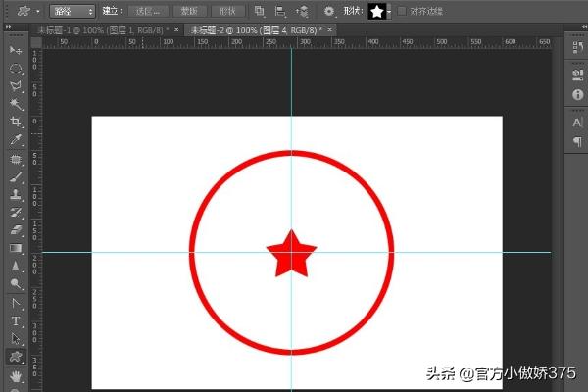588x392 pixels.
Task: Open the star shape picker arrow
Action: (x=389, y=11)
